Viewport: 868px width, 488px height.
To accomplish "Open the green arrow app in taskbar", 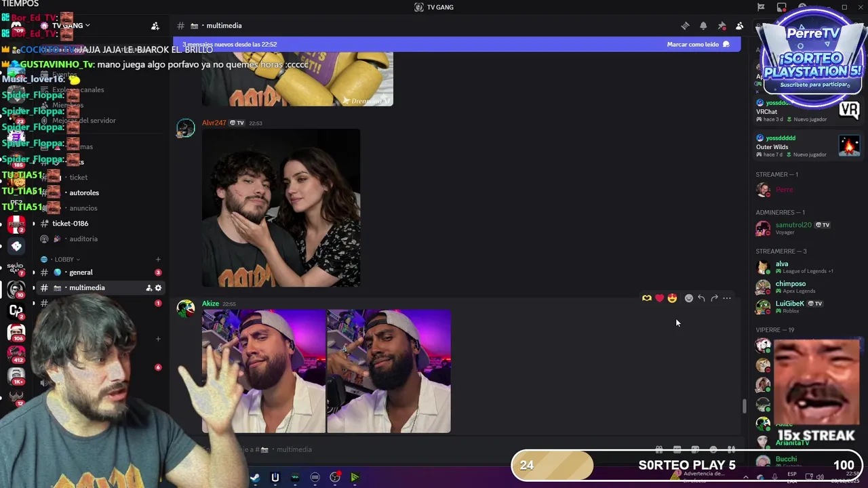I will [355, 478].
